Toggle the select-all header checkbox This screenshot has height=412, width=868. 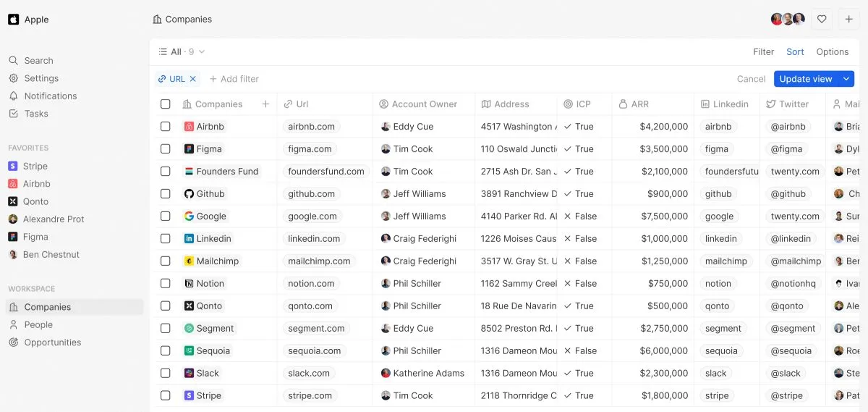166,104
